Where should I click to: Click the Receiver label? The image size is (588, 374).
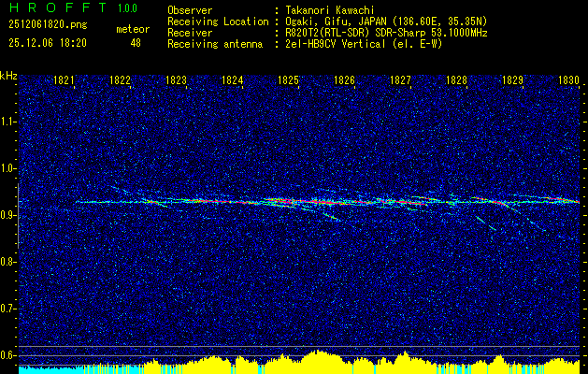pyautogui.click(x=190, y=33)
